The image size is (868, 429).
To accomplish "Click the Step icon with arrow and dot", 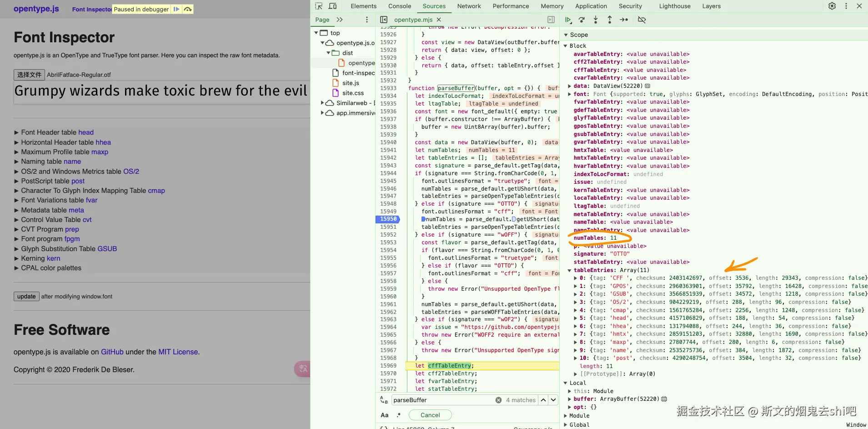I will tap(624, 20).
